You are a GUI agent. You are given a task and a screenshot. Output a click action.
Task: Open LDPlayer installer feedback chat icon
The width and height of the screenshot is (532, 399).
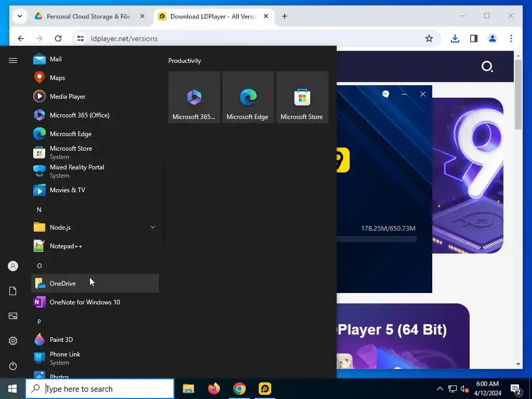386,94
